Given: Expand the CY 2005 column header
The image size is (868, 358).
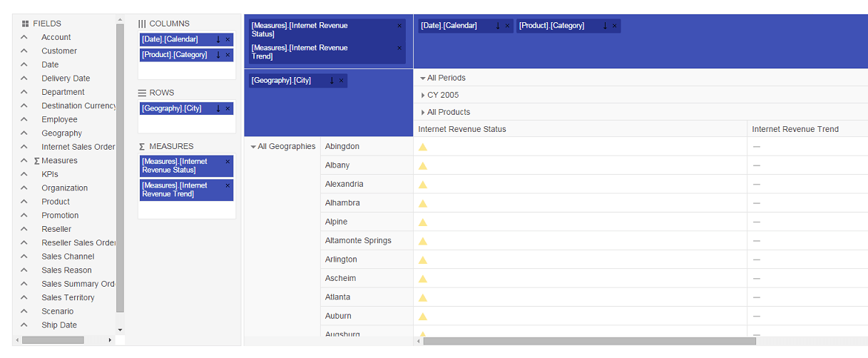Looking at the screenshot, I should (423, 96).
